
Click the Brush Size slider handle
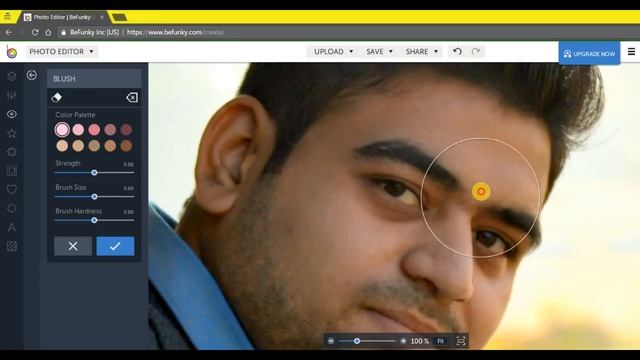point(94,197)
